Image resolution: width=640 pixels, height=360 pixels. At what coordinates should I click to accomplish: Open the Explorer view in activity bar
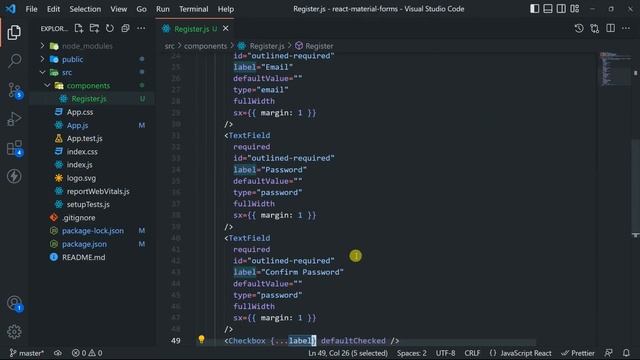14,33
